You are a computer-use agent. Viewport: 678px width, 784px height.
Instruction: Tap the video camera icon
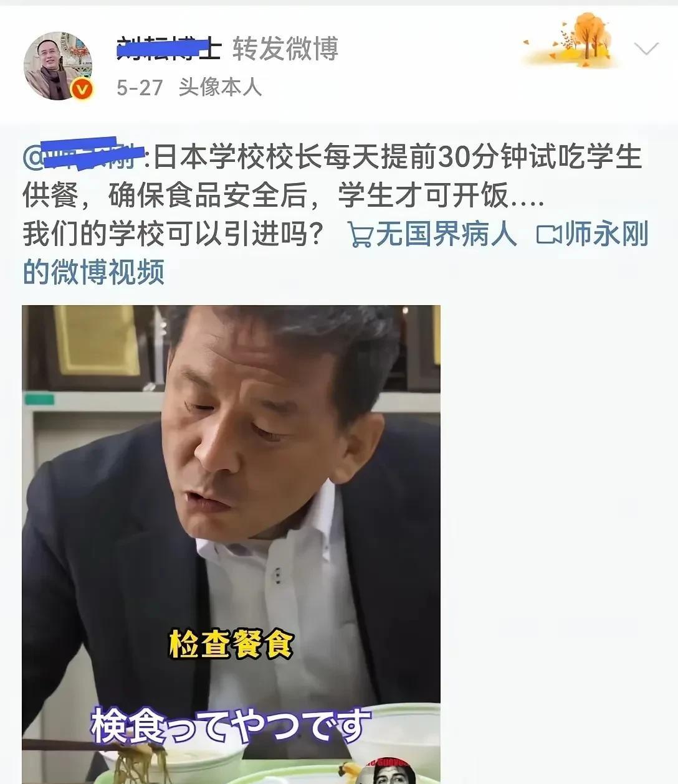548,235
